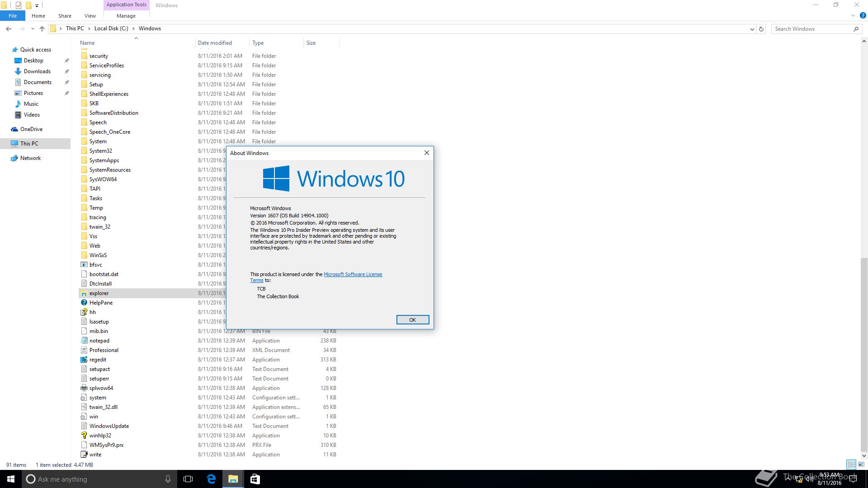This screenshot has width=868, height=488.
Task: Switch to large icons view
Action: click(x=861, y=465)
